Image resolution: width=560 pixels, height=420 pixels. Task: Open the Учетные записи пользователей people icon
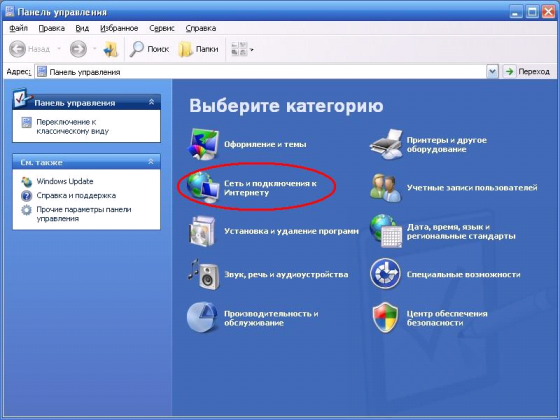click(x=385, y=188)
